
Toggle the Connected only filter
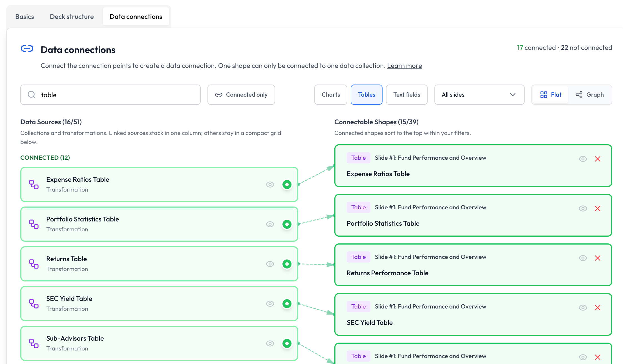tap(241, 95)
